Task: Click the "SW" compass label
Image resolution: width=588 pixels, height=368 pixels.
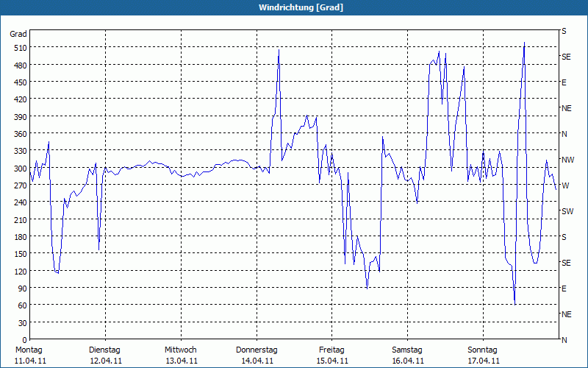Action: 567,211
